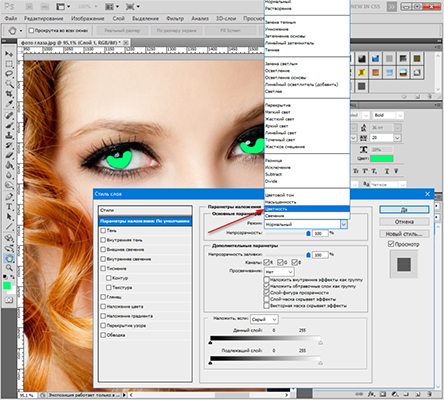Click the Стили header in style list
Image resolution: width=444 pixels, height=400 pixels.
coord(145,210)
